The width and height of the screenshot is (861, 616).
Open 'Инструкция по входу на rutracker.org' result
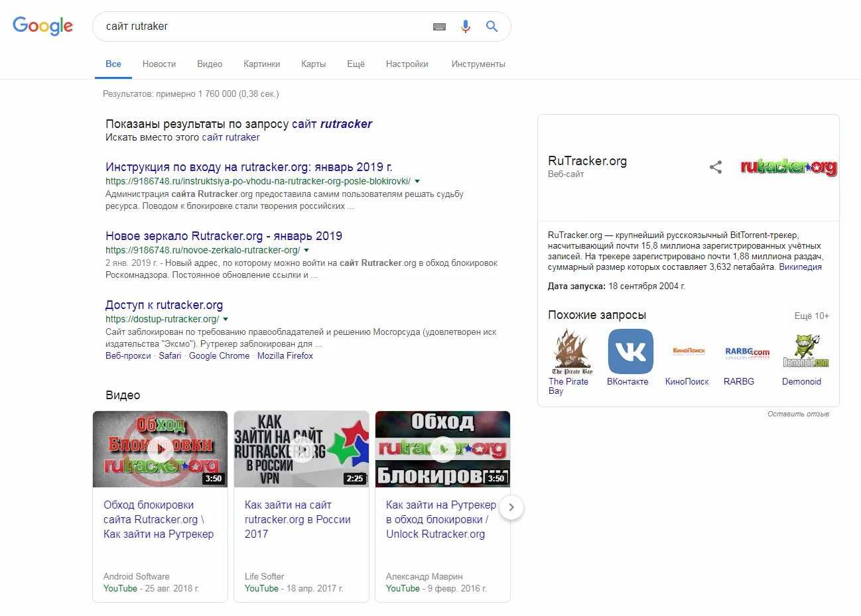(249, 167)
